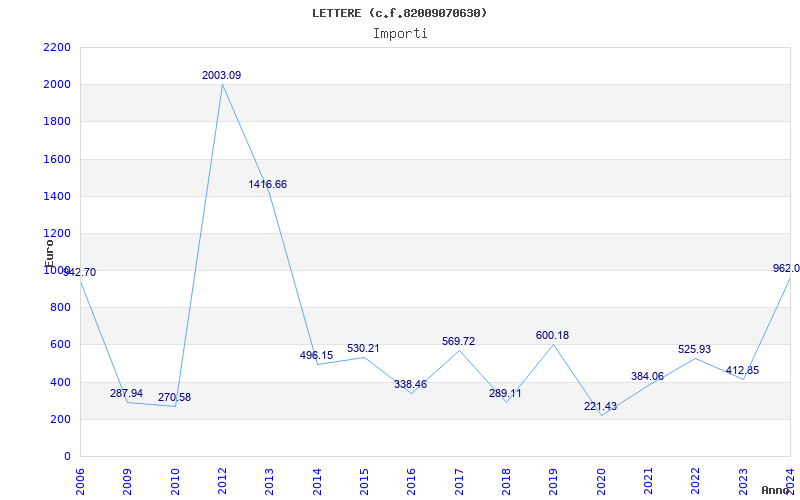This screenshot has height=500, width=800.
Task: Click the 1200 y-axis tick
Action: [57, 234]
